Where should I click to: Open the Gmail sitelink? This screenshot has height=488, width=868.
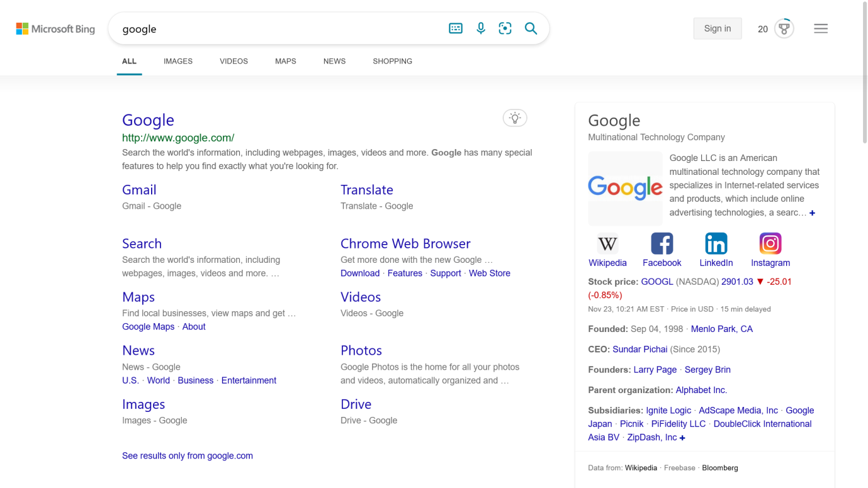[139, 190]
